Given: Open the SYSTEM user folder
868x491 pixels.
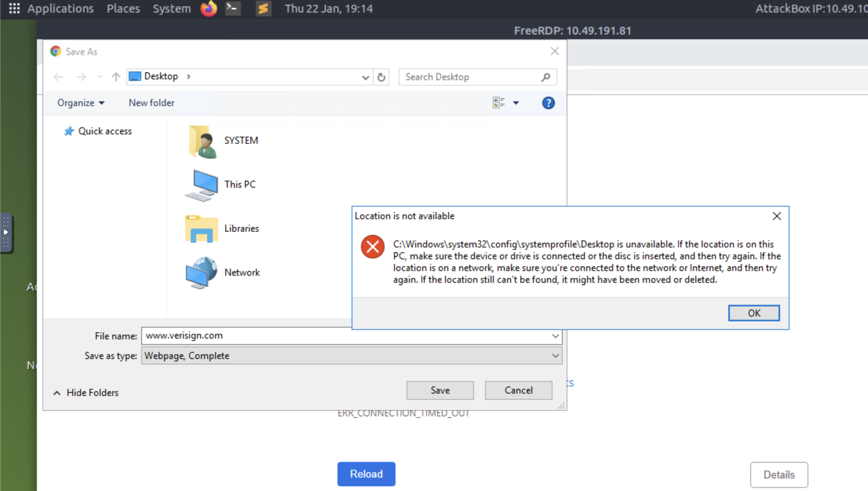Looking at the screenshot, I should point(222,141).
